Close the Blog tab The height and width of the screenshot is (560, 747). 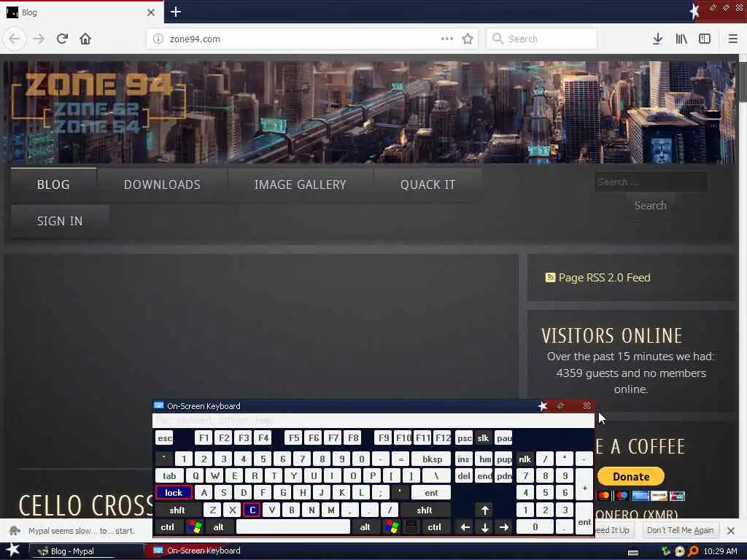click(x=151, y=12)
